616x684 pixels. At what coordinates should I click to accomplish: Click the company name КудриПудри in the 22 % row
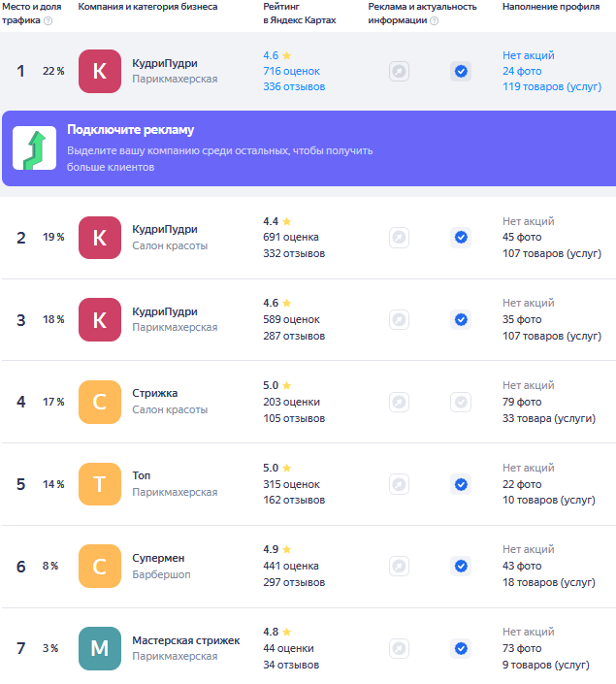click(165, 63)
